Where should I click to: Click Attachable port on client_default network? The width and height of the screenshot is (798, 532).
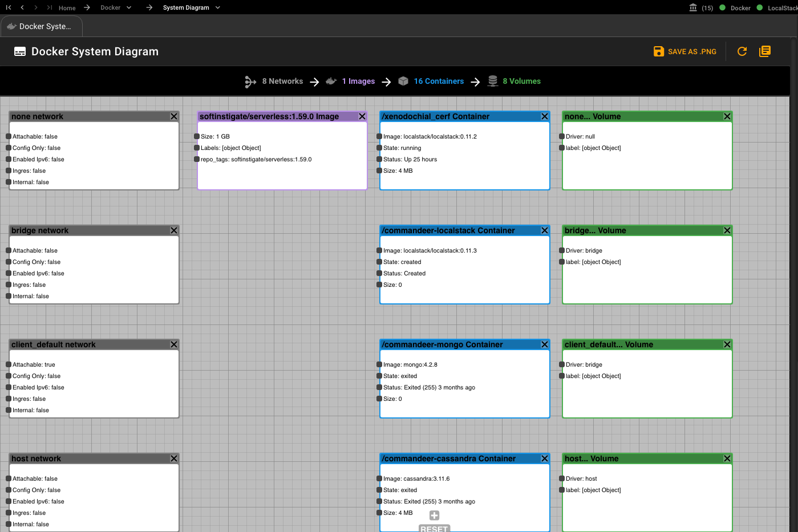click(x=9, y=364)
